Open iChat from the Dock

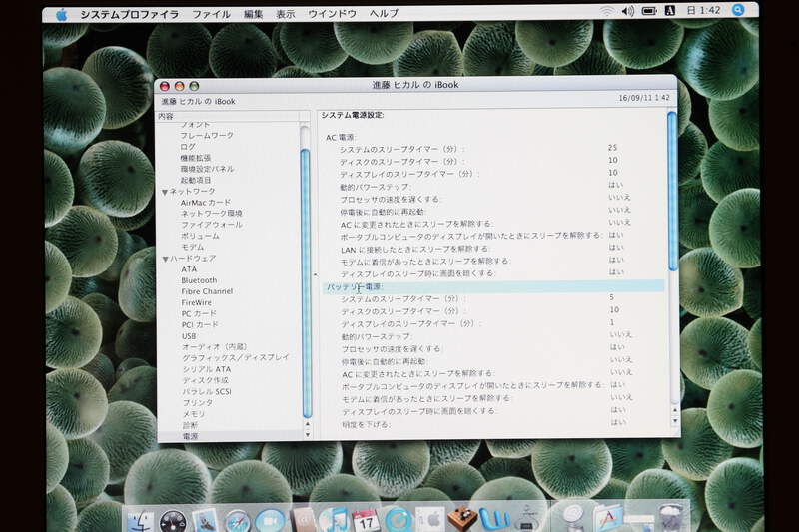(270, 521)
